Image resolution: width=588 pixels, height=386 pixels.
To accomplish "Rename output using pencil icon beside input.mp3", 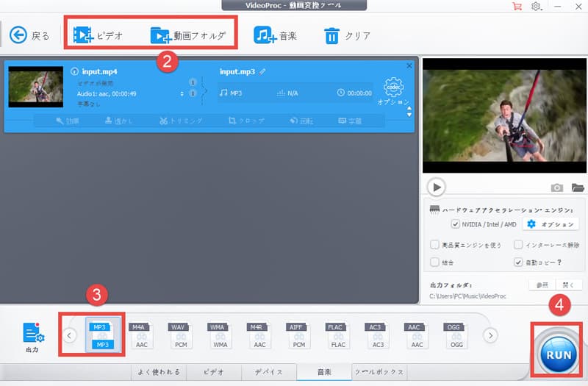I will (x=263, y=71).
